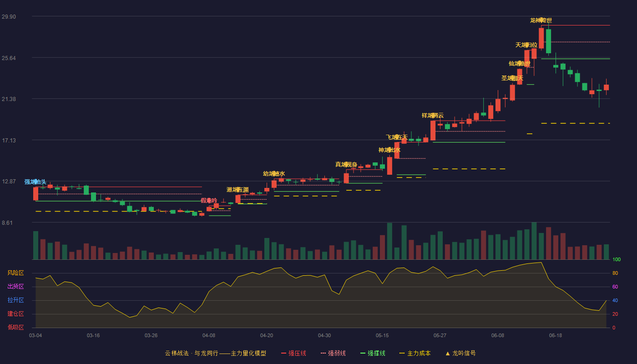637x364 pixels.
Task: Click the 05-27 date axis label
Action: point(440,335)
